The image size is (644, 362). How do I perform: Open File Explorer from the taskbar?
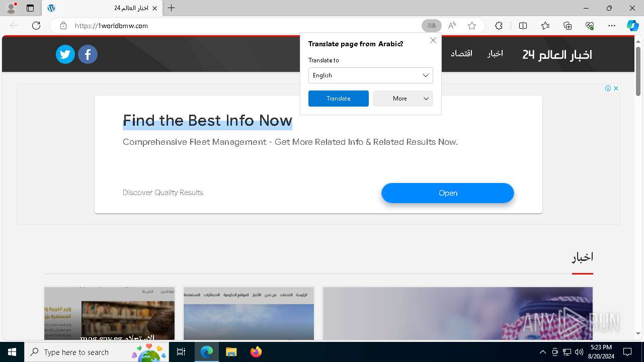pyautogui.click(x=231, y=352)
